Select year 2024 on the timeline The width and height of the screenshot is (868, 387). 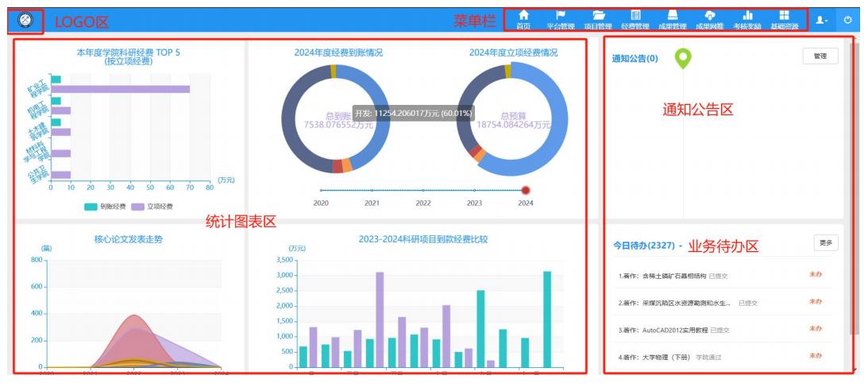point(526,190)
